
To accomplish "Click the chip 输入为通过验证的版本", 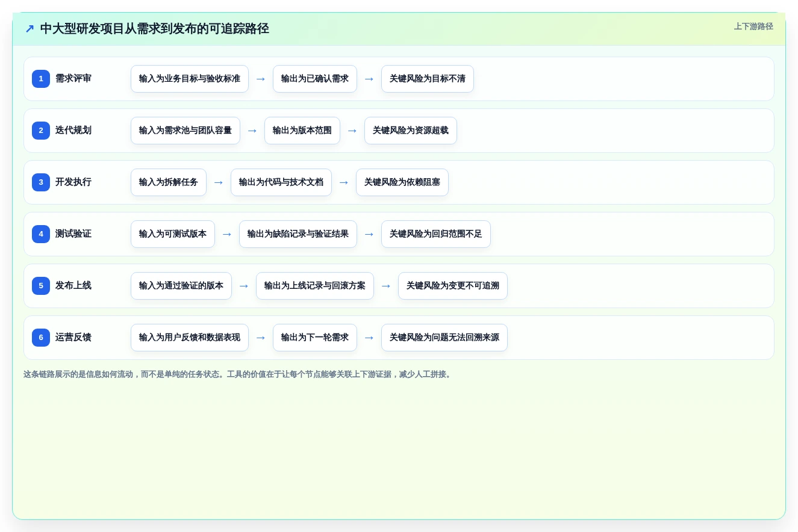I will [x=181, y=286].
